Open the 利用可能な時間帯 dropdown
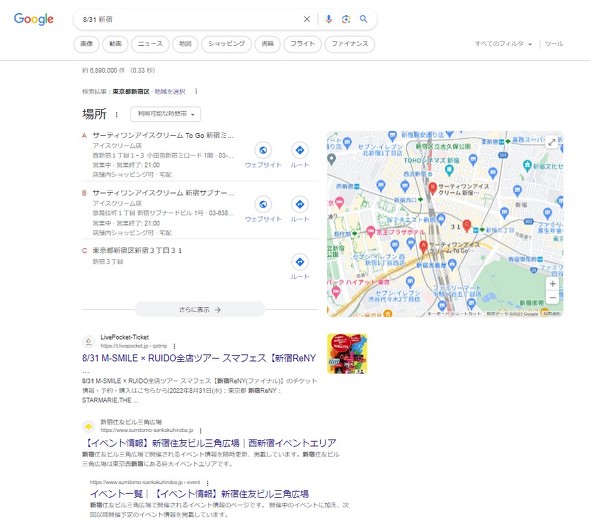This screenshot has width=590, height=530. (x=166, y=114)
